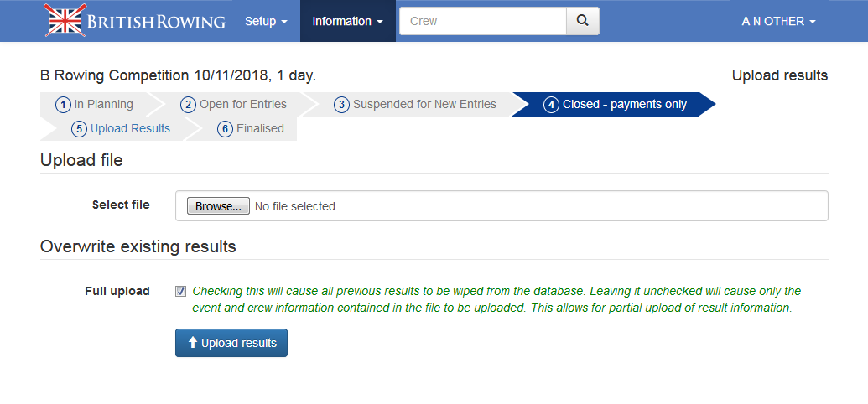The width and height of the screenshot is (868, 404).
Task: Select the Open for Entries stage
Action: (243, 104)
